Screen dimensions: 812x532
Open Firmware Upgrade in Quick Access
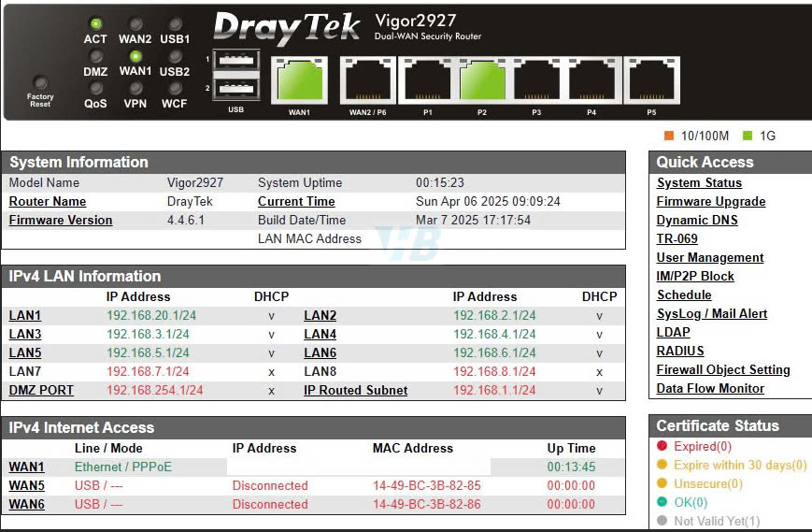pyautogui.click(x=711, y=202)
